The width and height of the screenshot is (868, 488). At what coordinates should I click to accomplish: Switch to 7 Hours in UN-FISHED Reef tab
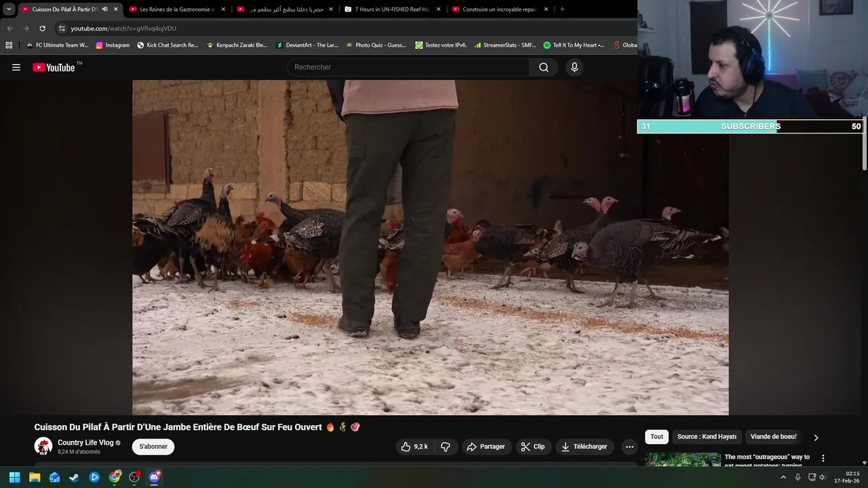click(392, 9)
